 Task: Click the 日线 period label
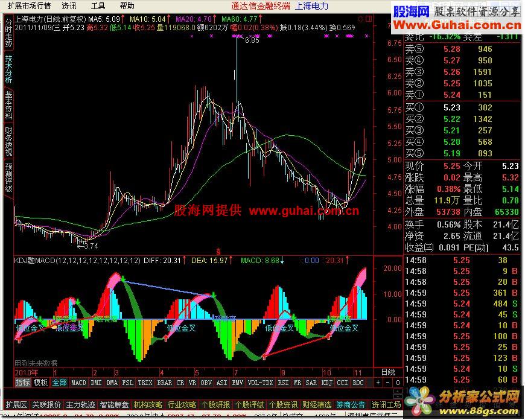[x=388, y=372]
